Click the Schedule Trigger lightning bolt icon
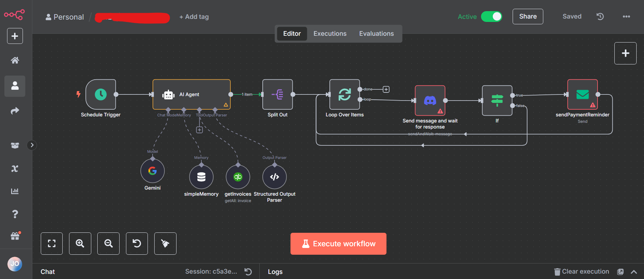The image size is (644, 279). click(x=78, y=94)
